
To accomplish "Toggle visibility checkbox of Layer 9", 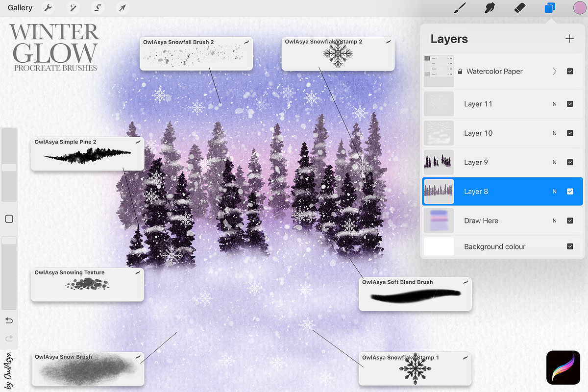I will tap(570, 162).
